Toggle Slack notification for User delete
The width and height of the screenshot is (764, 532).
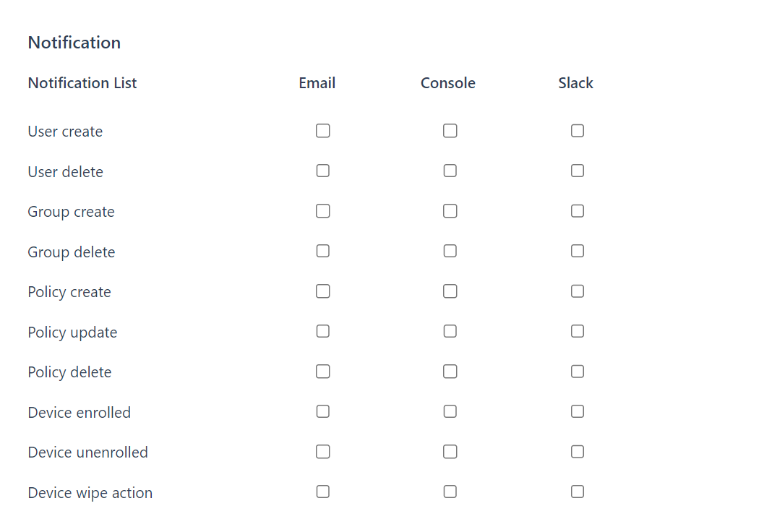578,171
